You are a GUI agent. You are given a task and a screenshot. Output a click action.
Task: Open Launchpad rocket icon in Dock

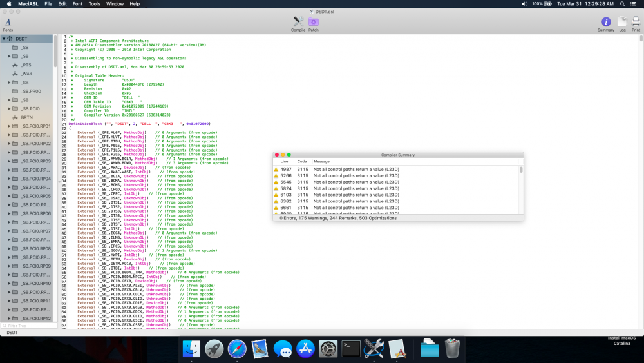click(214, 349)
